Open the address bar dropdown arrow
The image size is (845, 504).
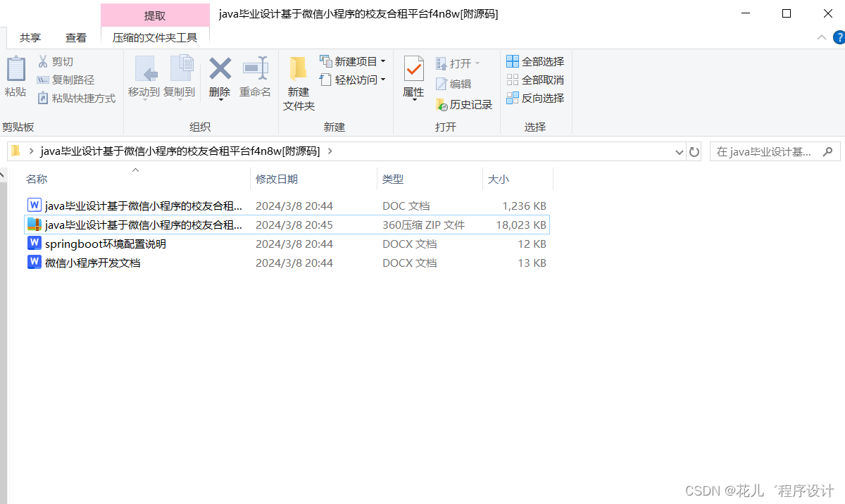point(678,151)
